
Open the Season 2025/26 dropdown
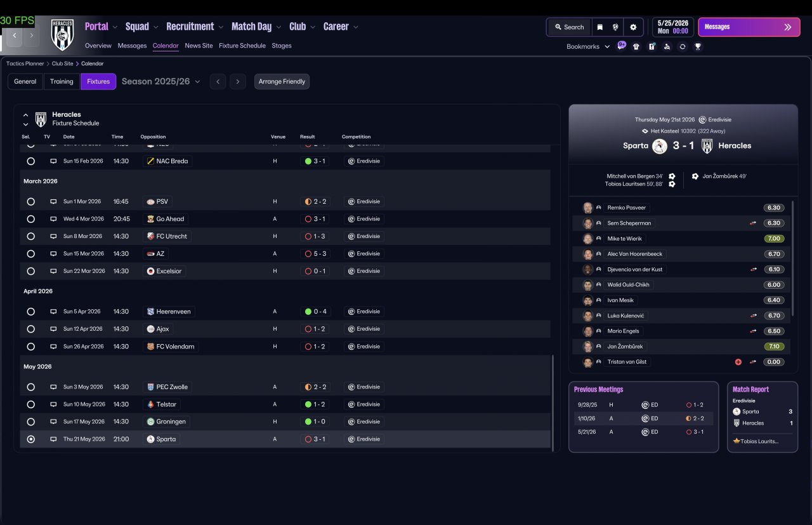(161, 81)
